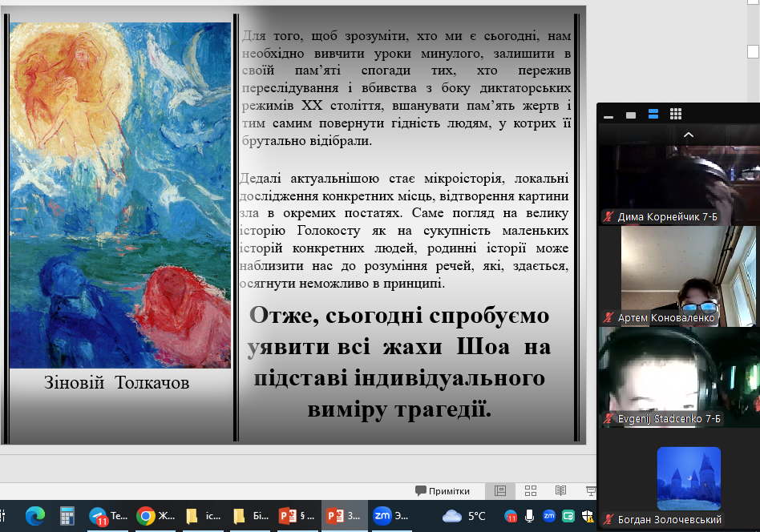The image size is (760, 532).
Task: Click the green tray icon next to Zoom
Action: (568, 516)
